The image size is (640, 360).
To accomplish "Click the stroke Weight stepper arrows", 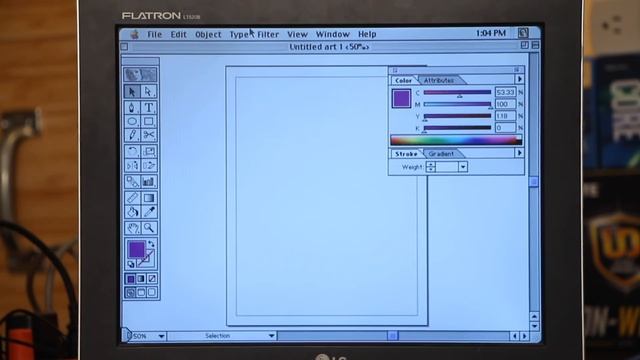I will [431, 167].
